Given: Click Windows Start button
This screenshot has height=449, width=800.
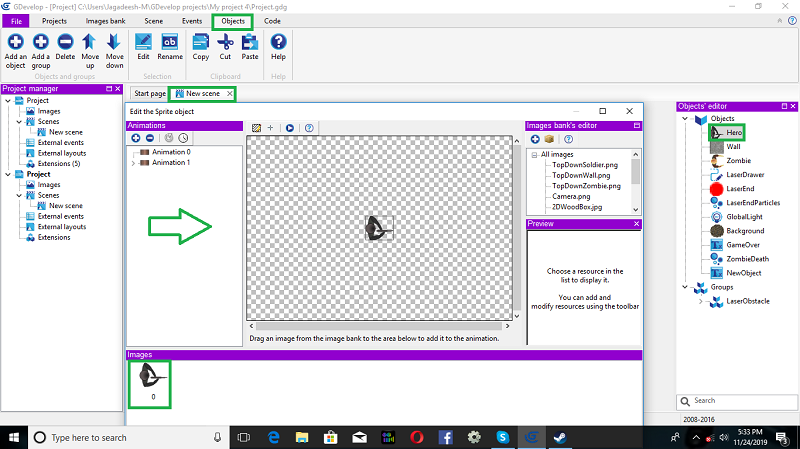Looking at the screenshot, I should click(14, 438).
